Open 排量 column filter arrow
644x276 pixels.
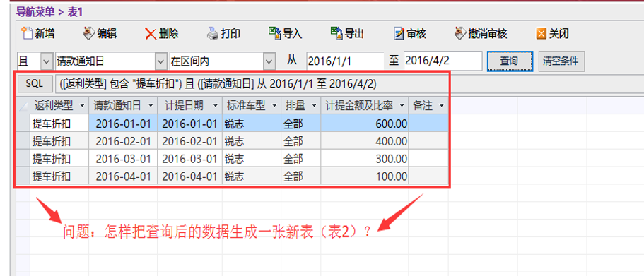(314, 106)
